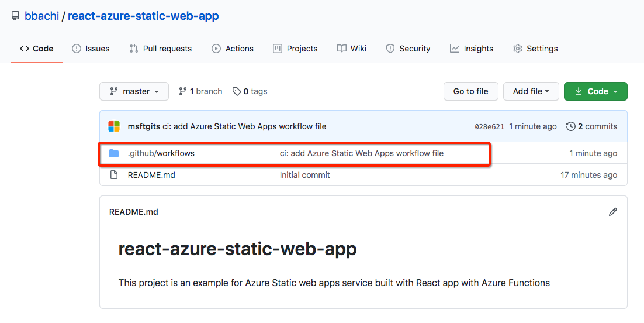The image size is (644, 323).
Task: Open the Insights tab
Action: 472,49
